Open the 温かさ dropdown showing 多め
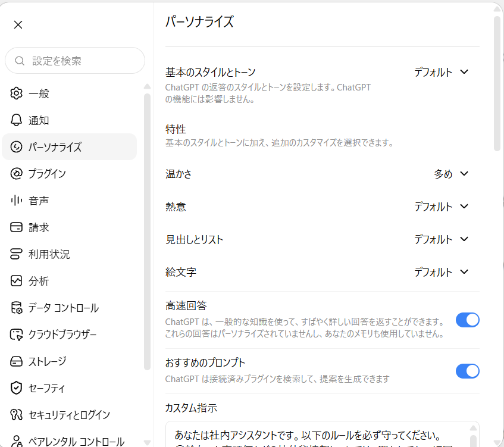This screenshot has height=447, width=504. click(451, 174)
